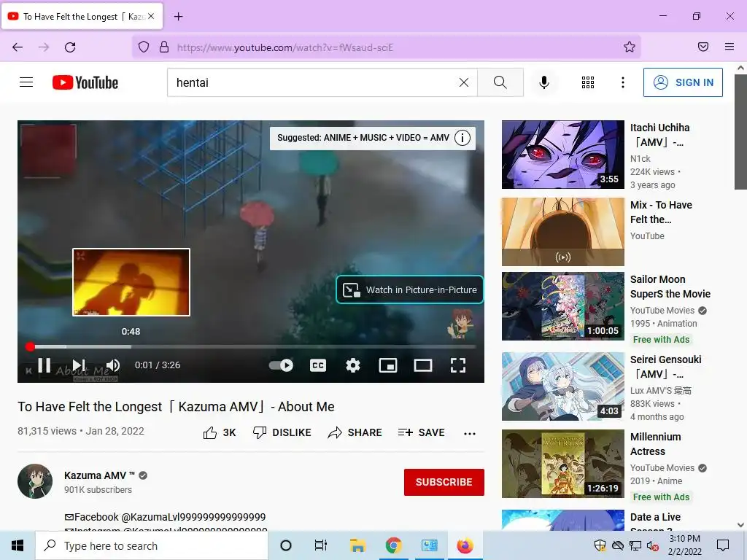This screenshot has width=747, height=560.
Task: Open the Kazuma AMV channel name link
Action: [99, 475]
